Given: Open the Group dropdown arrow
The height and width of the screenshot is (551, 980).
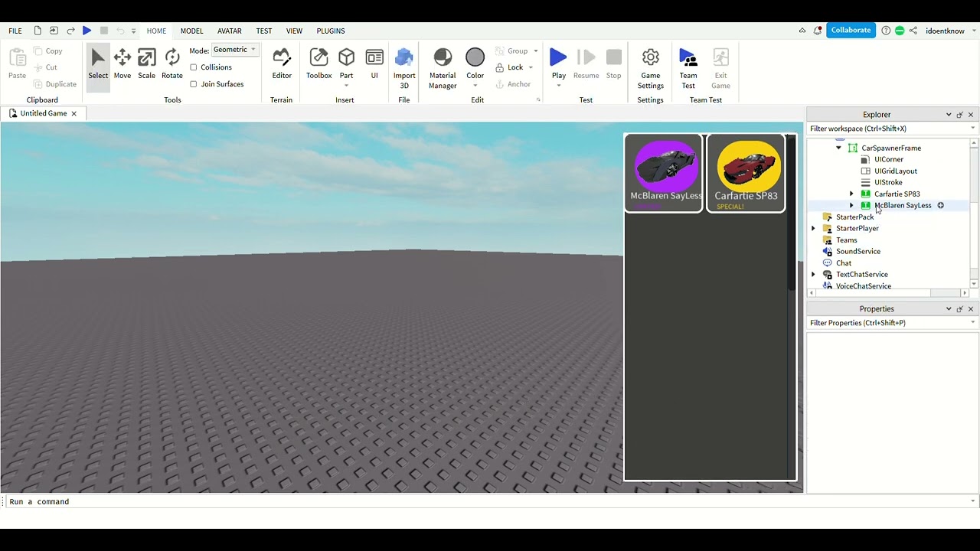Looking at the screenshot, I should pos(536,51).
